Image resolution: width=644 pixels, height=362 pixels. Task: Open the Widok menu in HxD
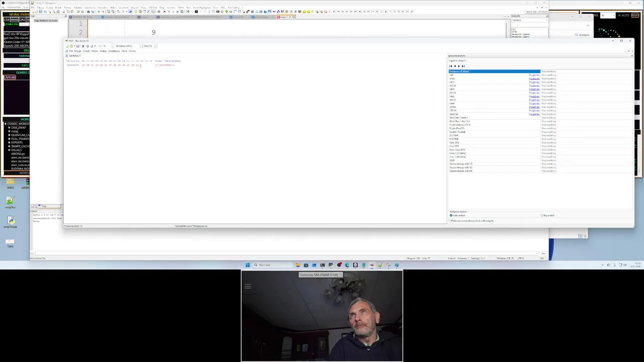click(x=95, y=51)
